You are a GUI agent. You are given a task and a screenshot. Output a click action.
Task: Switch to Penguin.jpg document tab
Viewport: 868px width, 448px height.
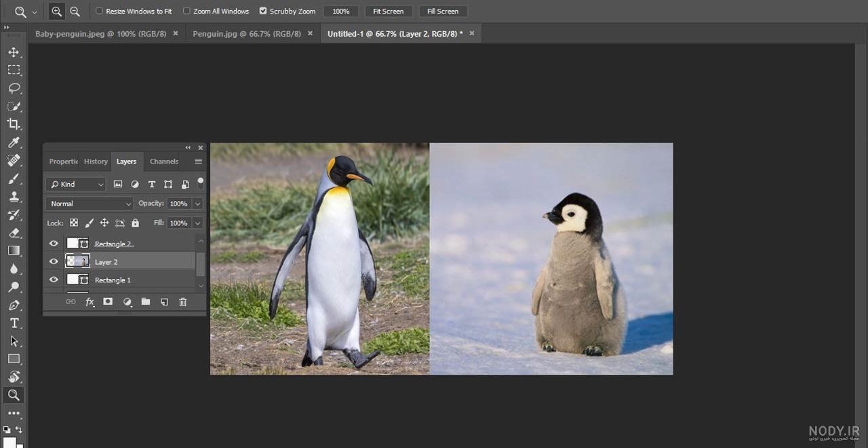pyautogui.click(x=247, y=33)
